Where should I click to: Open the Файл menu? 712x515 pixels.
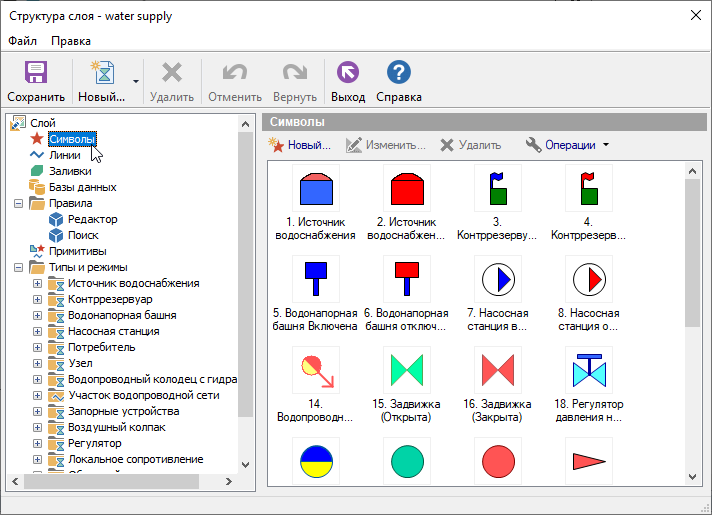22,41
